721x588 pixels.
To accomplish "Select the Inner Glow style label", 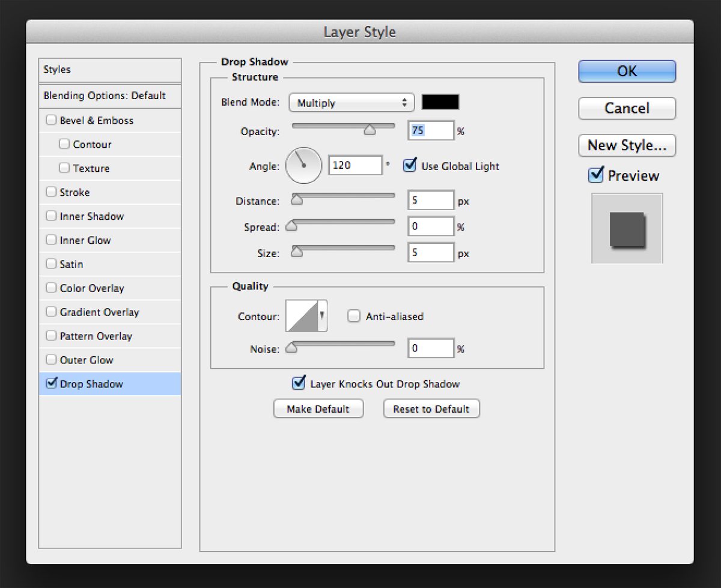I will click(x=85, y=240).
